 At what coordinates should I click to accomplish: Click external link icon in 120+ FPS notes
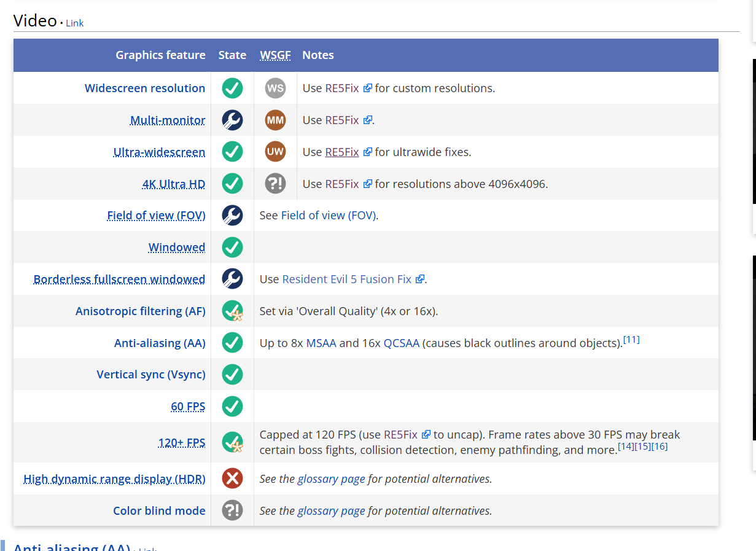click(426, 434)
